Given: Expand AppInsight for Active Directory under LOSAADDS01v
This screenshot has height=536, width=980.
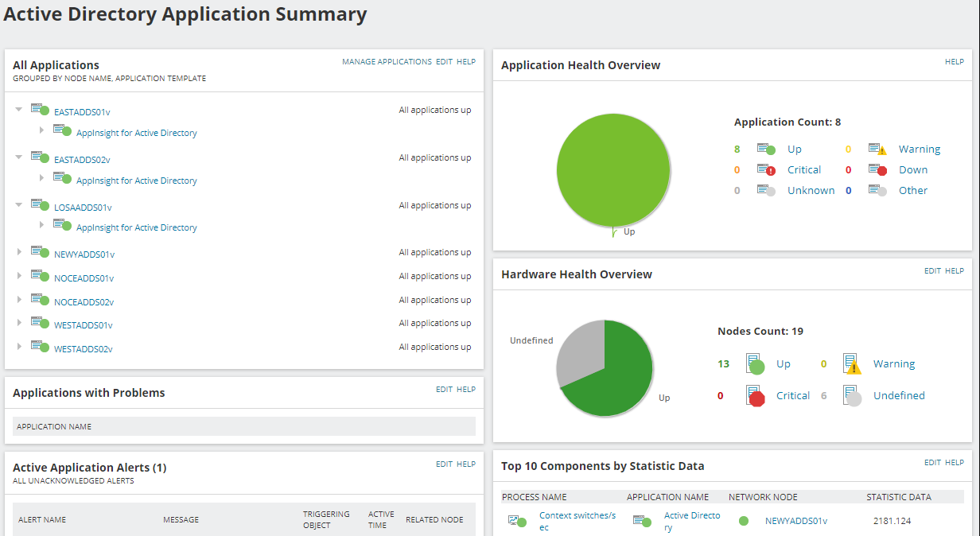Looking at the screenshot, I should (x=42, y=225).
